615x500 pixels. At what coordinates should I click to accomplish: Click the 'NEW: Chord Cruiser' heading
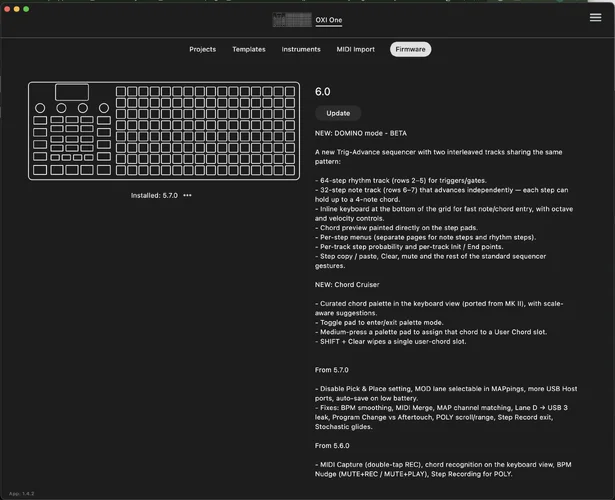pos(347,285)
